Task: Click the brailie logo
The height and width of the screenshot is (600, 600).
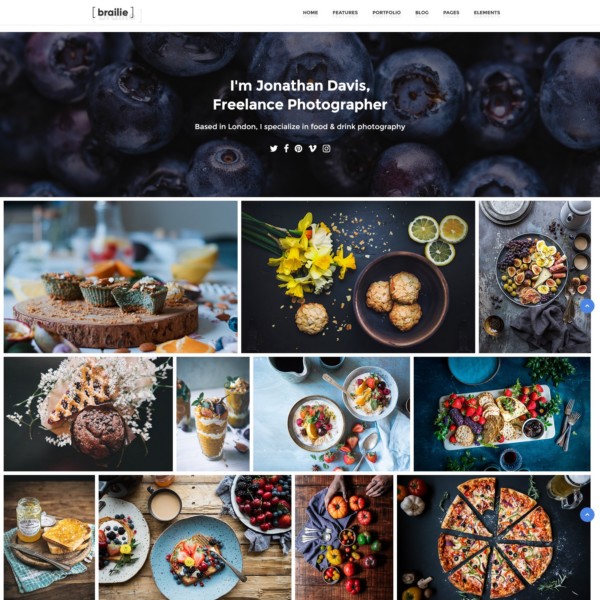Action: click(x=113, y=13)
